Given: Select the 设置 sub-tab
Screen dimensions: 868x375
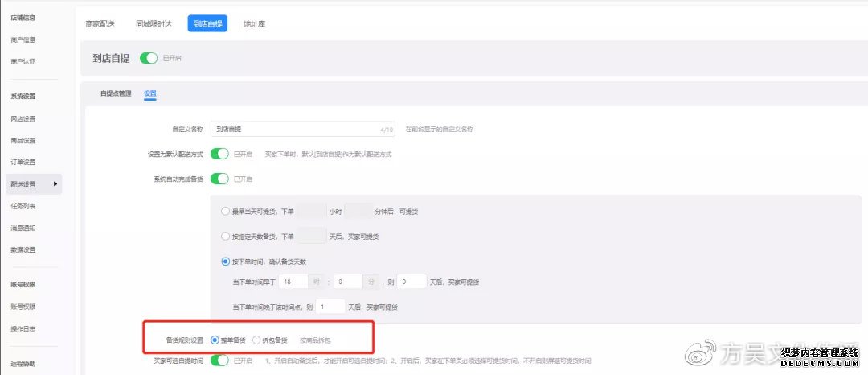Looking at the screenshot, I should (150, 93).
